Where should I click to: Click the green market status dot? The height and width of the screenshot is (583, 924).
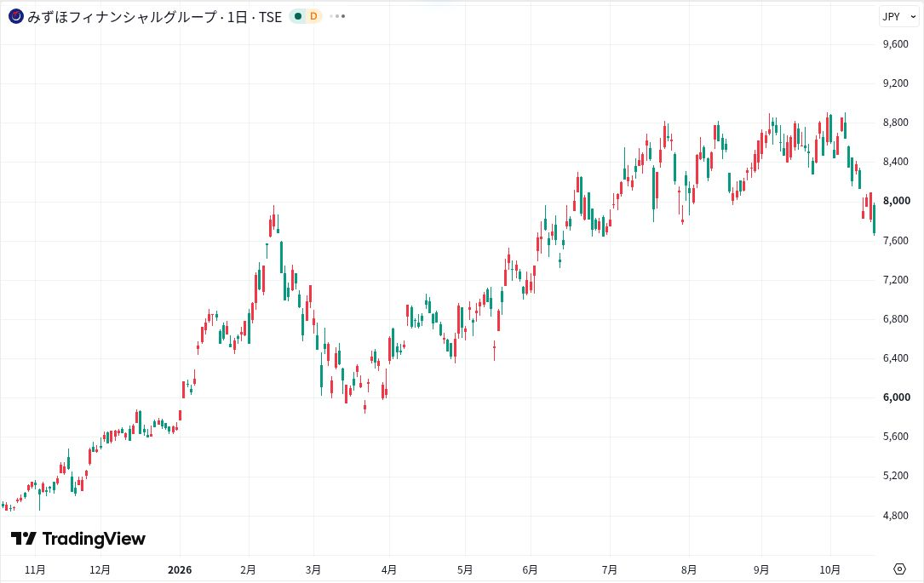pyautogui.click(x=298, y=16)
